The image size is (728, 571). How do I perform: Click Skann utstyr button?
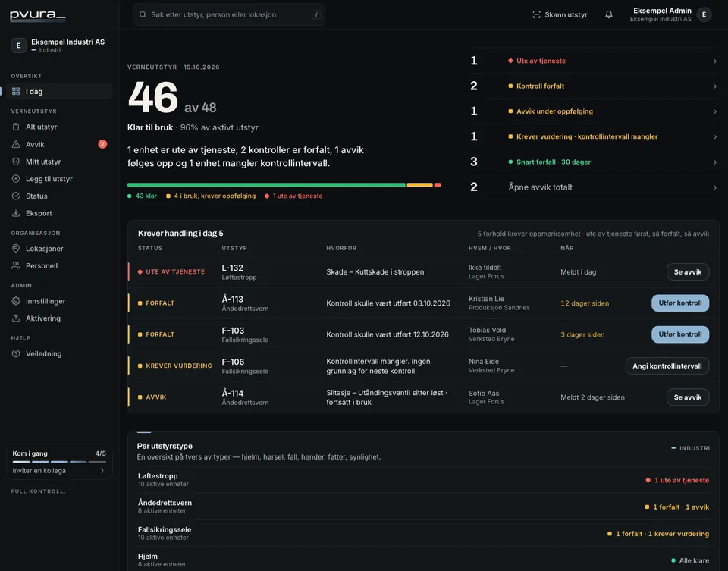560,14
